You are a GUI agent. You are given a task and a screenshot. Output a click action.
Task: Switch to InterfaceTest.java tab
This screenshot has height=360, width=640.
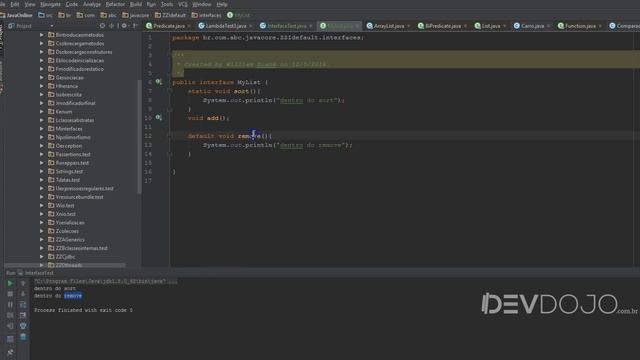[x=286, y=26]
